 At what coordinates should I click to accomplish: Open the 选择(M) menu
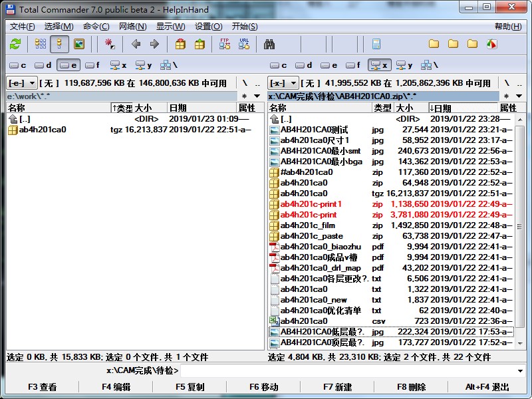(59, 27)
